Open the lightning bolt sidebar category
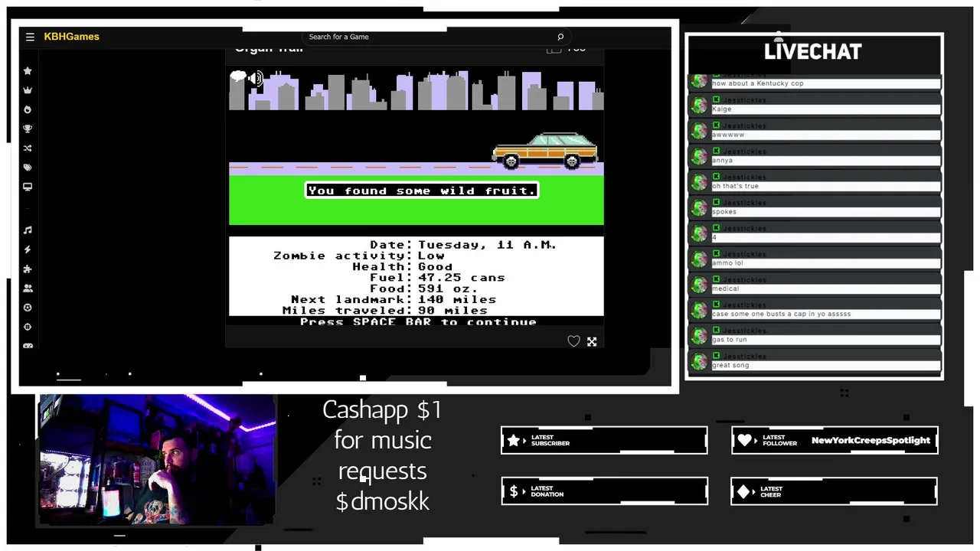 28,249
